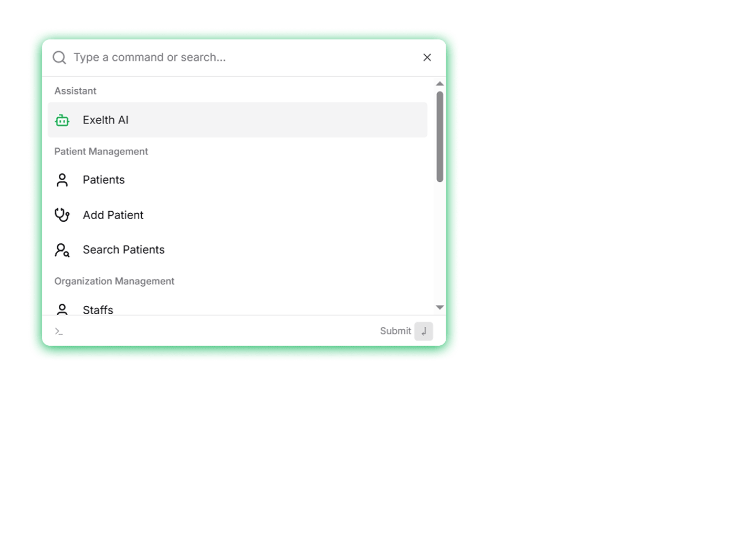Click the magnifier icon in search bar

[x=59, y=58]
